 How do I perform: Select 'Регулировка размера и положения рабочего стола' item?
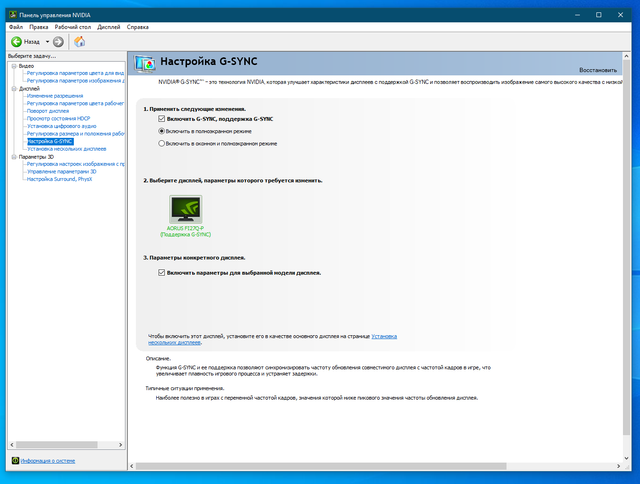[76, 133]
